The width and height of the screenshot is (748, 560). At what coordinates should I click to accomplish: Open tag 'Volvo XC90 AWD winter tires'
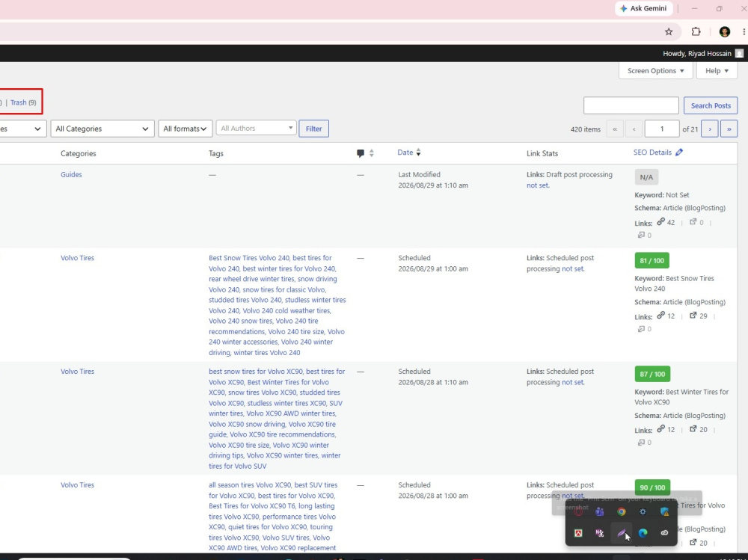(290, 413)
